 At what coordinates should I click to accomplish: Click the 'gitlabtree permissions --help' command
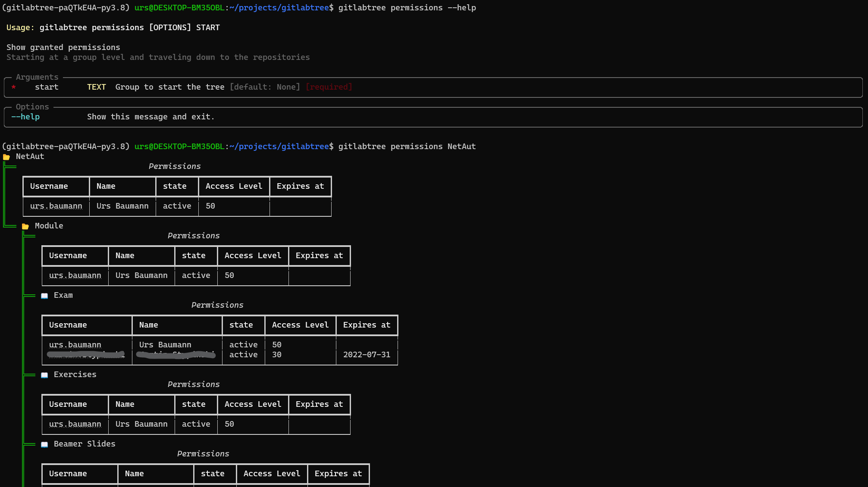pyautogui.click(x=407, y=8)
